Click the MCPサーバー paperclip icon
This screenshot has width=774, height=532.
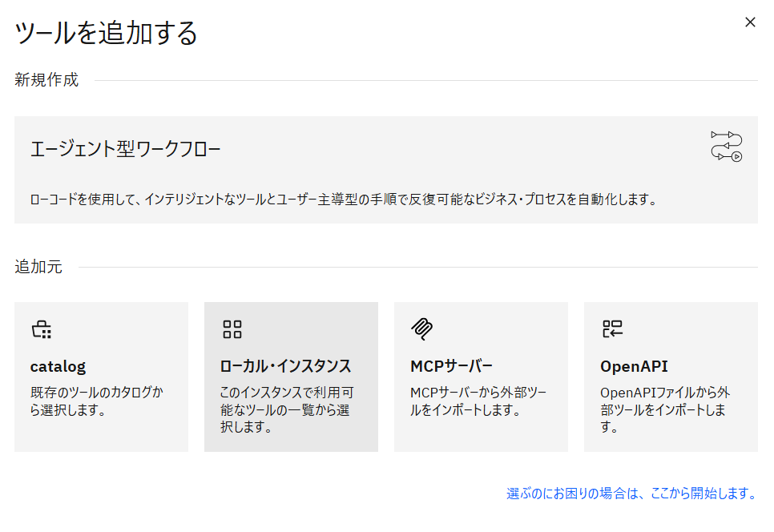coord(421,328)
